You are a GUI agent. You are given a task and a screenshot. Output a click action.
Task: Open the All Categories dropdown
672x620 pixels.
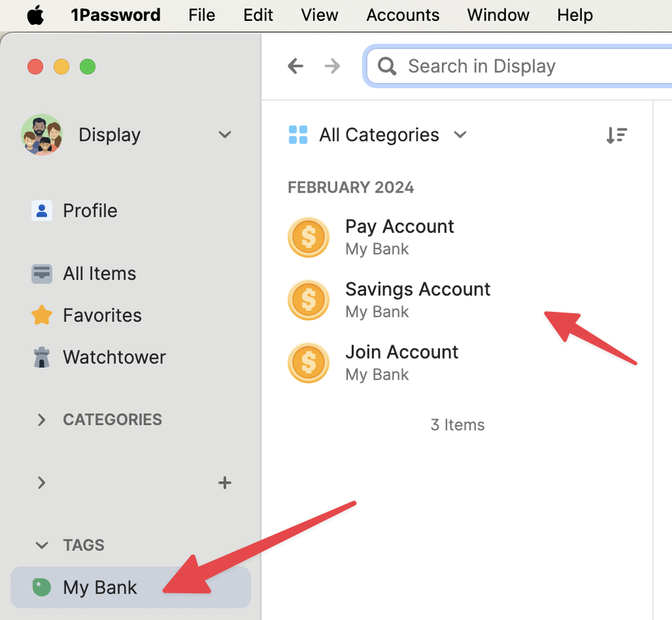click(x=377, y=135)
